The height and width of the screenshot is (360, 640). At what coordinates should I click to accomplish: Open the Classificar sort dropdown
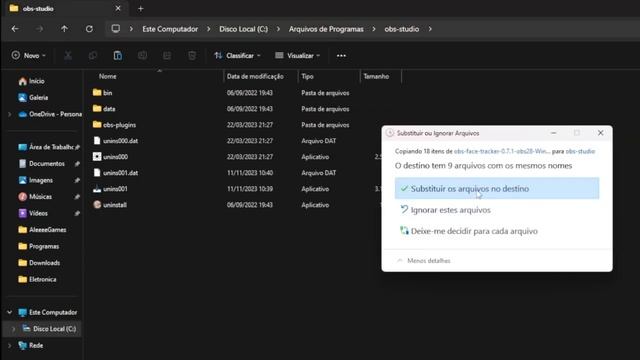pos(237,56)
